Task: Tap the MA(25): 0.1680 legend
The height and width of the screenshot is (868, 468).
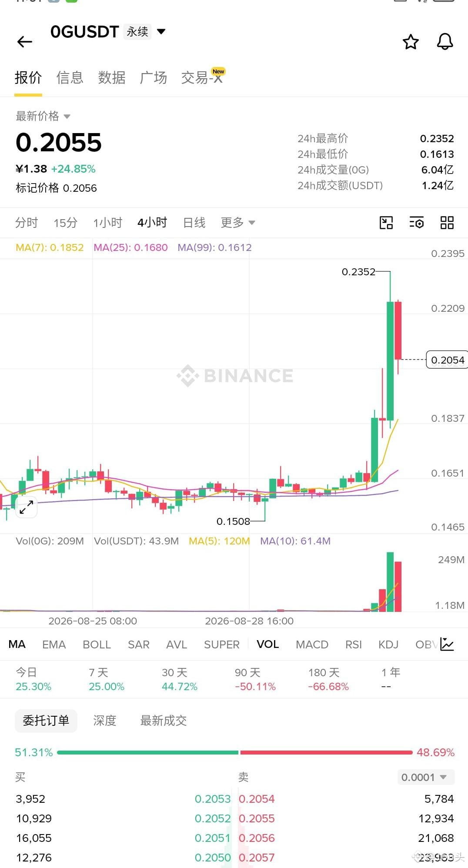Action: [130, 247]
